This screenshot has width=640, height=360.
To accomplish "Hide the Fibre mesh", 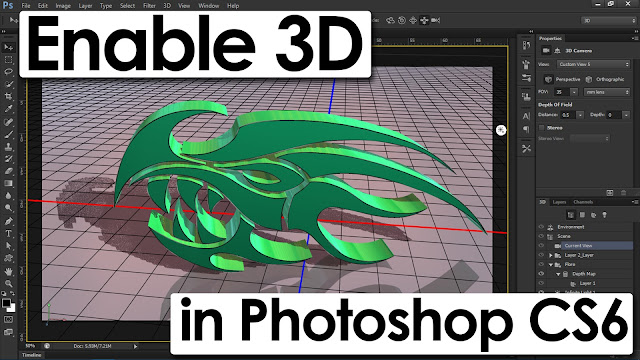I will [542, 264].
